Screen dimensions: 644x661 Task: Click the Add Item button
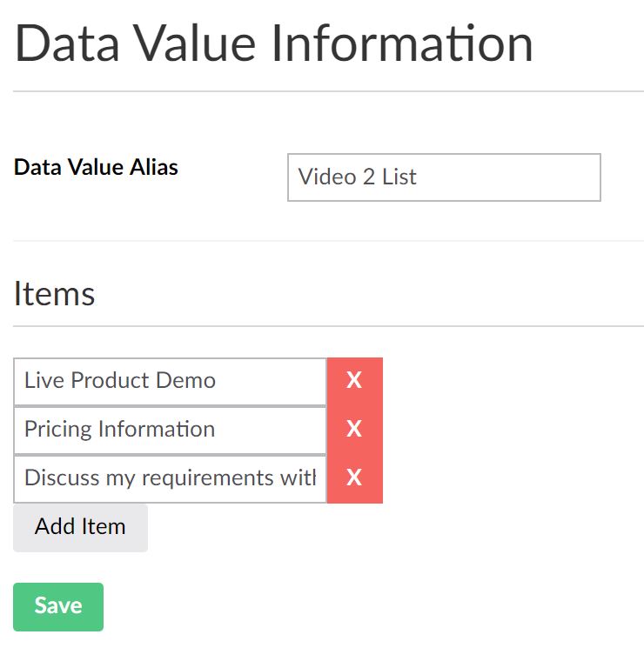click(x=81, y=527)
